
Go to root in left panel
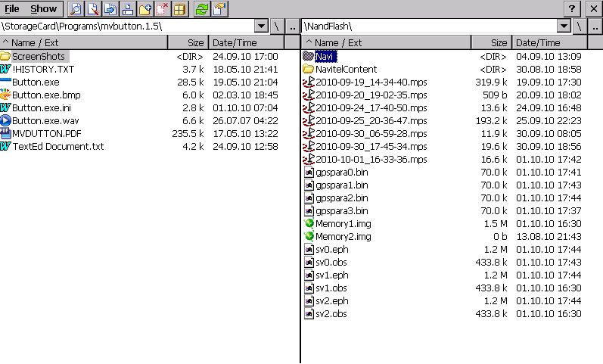click(277, 26)
